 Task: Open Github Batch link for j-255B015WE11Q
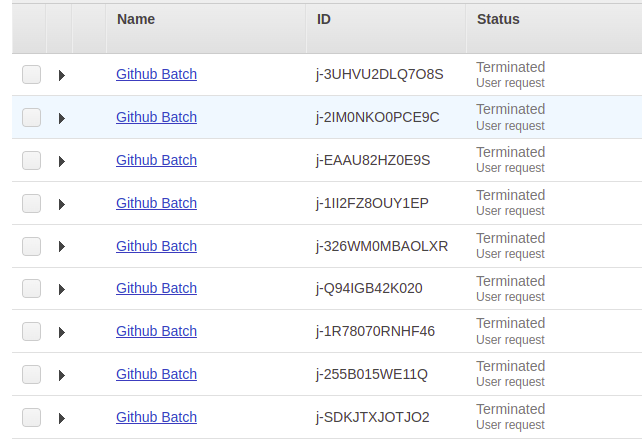(x=156, y=374)
